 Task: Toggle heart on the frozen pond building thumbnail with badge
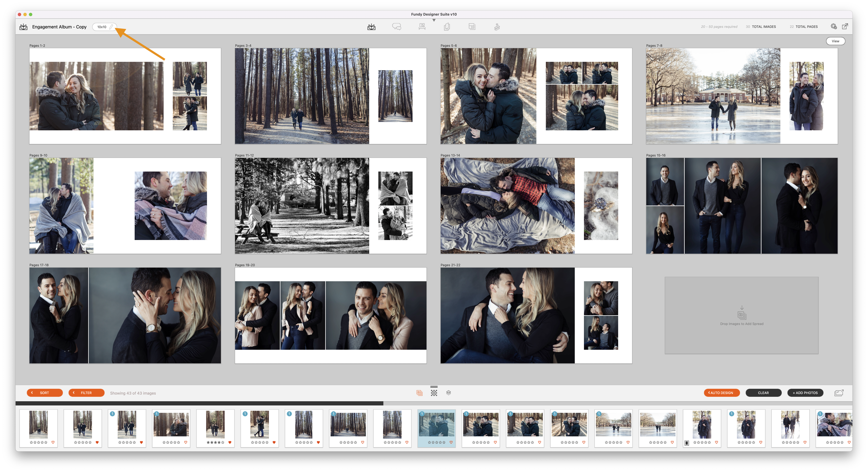click(628, 442)
